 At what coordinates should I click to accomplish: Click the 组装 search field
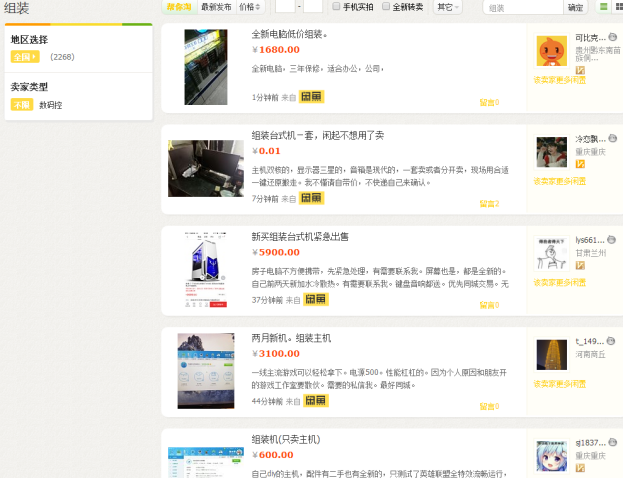click(x=523, y=8)
